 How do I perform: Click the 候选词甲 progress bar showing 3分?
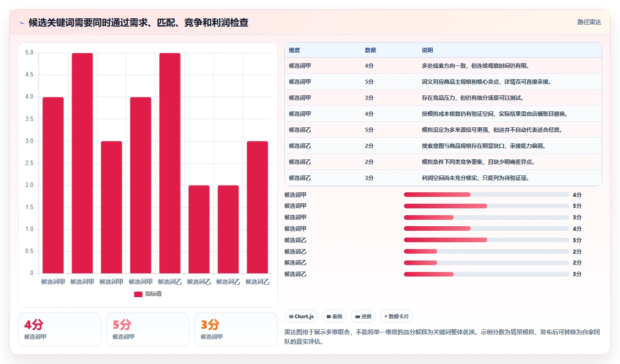coord(486,217)
